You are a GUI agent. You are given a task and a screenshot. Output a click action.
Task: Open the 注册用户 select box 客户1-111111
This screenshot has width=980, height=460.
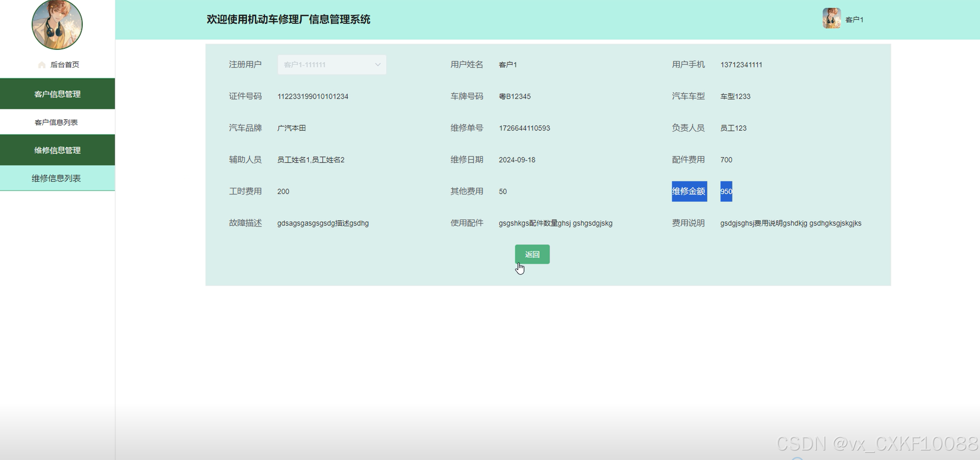(332, 65)
